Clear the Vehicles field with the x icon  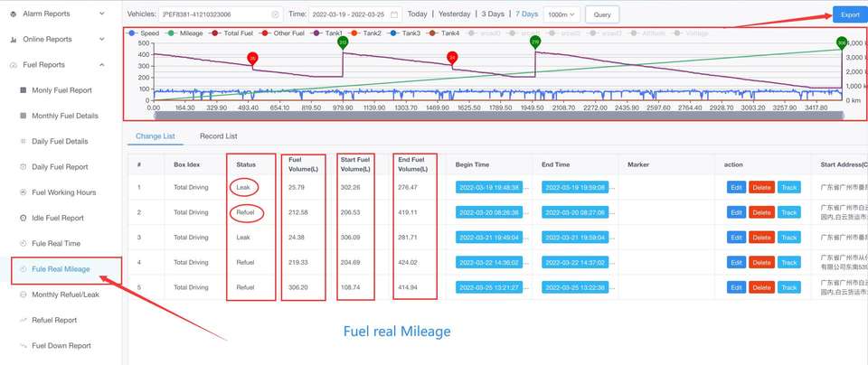pyautogui.click(x=275, y=14)
